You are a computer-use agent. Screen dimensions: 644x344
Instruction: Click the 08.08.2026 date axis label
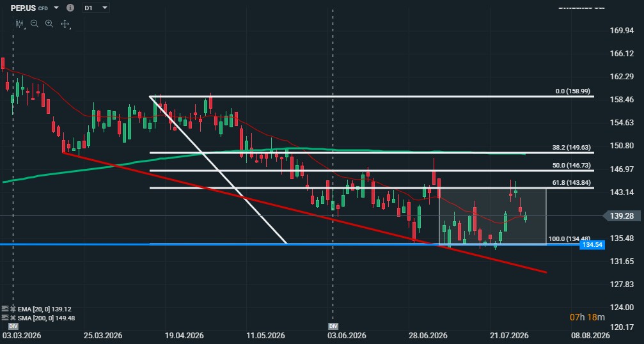(x=590, y=336)
